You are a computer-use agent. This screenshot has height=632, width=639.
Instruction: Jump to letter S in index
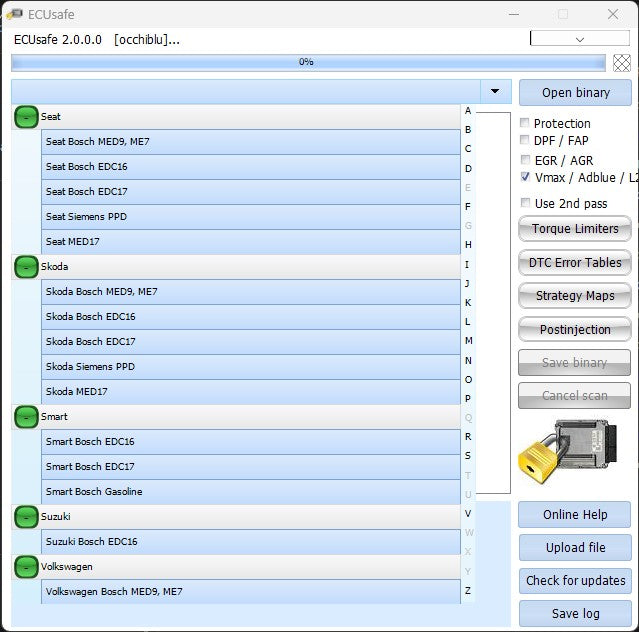coord(468,456)
